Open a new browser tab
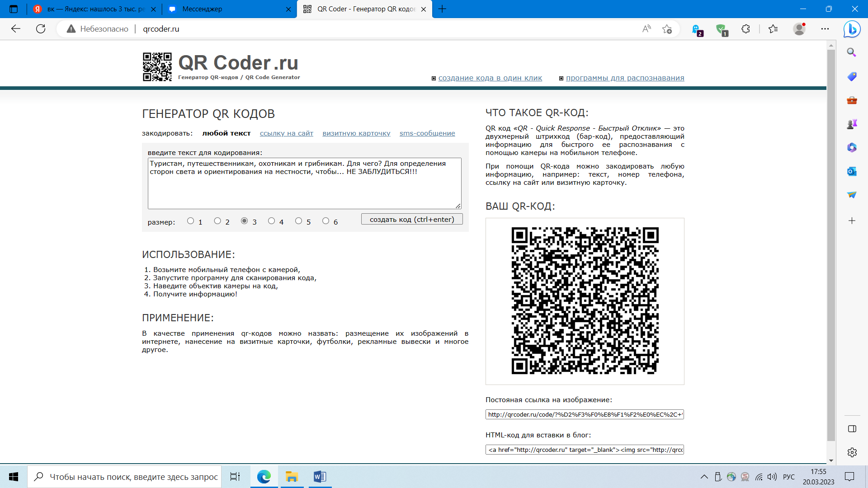 click(442, 9)
